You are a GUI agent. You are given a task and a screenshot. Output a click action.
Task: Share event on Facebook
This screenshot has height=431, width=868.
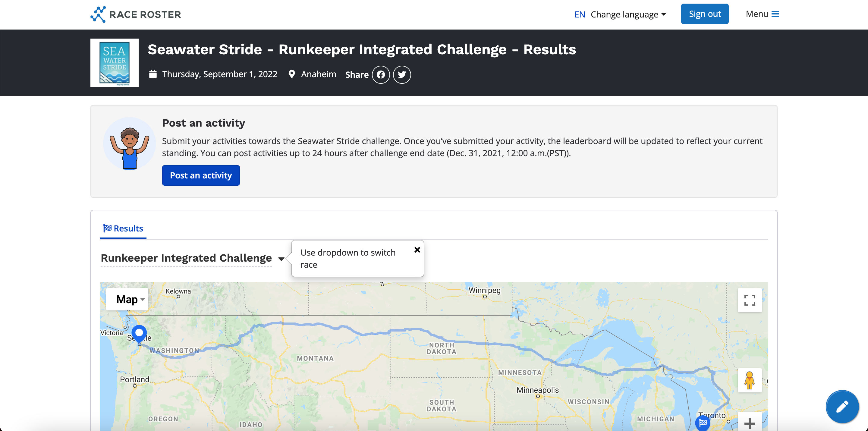381,74
